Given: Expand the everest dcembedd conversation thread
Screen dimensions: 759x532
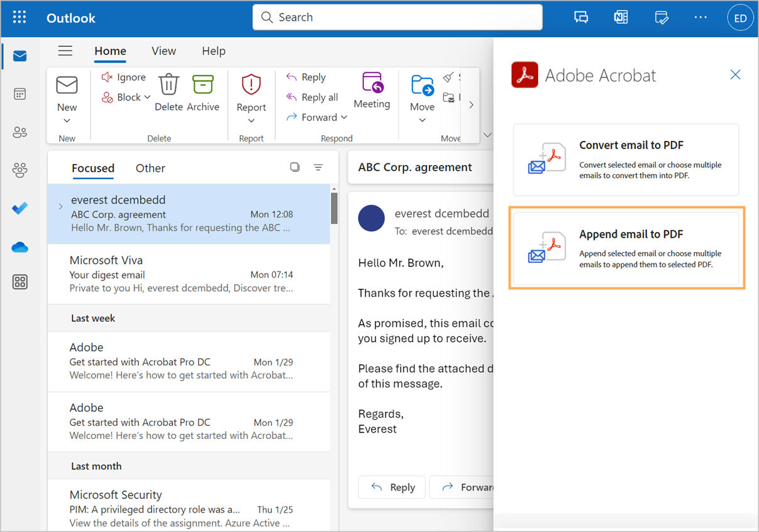Looking at the screenshot, I should pyautogui.click(x=60, y=204).
